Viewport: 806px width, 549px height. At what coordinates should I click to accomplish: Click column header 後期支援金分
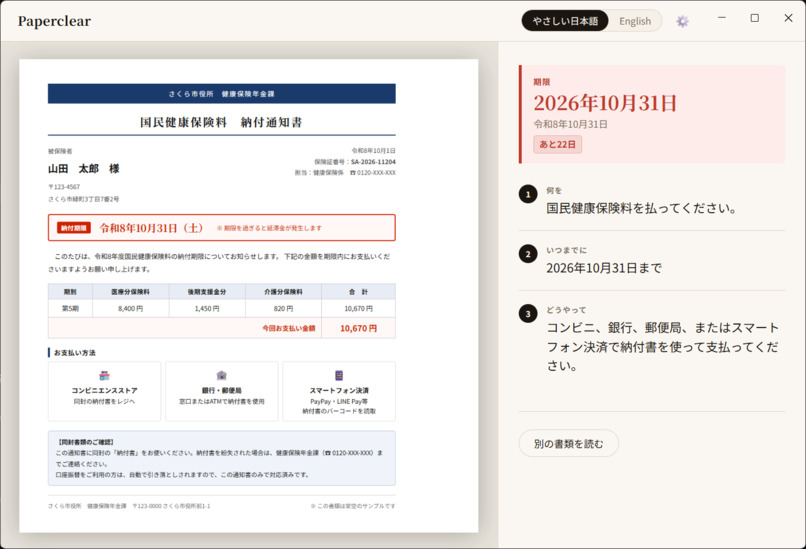207,291
